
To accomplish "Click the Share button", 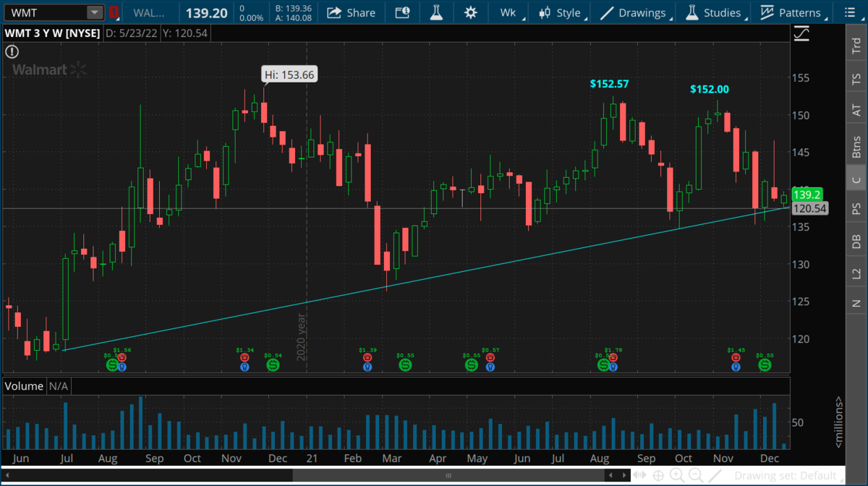I will click(x=351, y=12).
